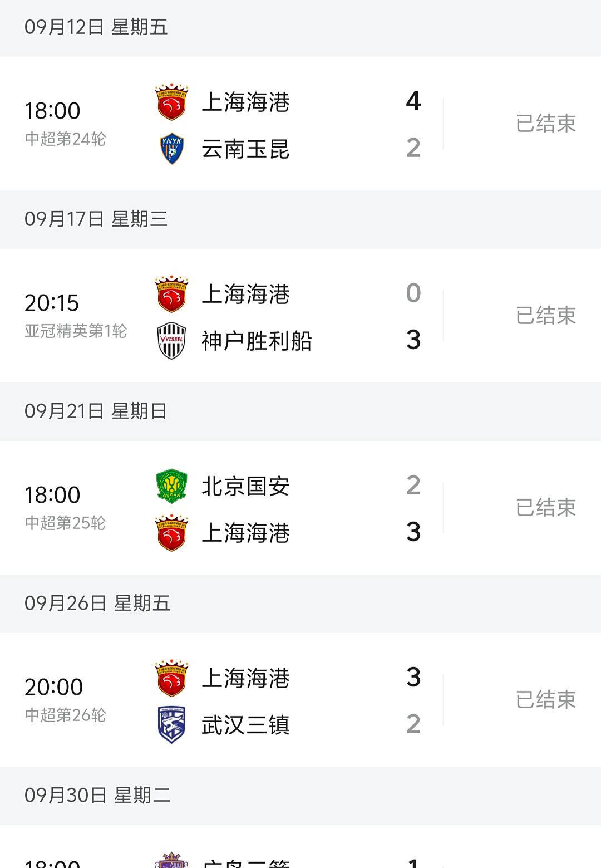The image size is (601, 868).
Task: Tap 已结束 status for 中超第26轮 match
Action: point(545,700)
